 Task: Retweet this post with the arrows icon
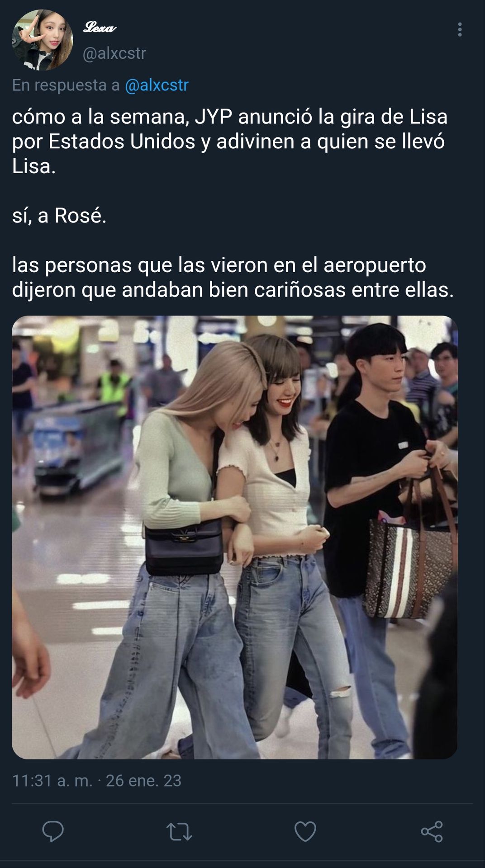179,831
